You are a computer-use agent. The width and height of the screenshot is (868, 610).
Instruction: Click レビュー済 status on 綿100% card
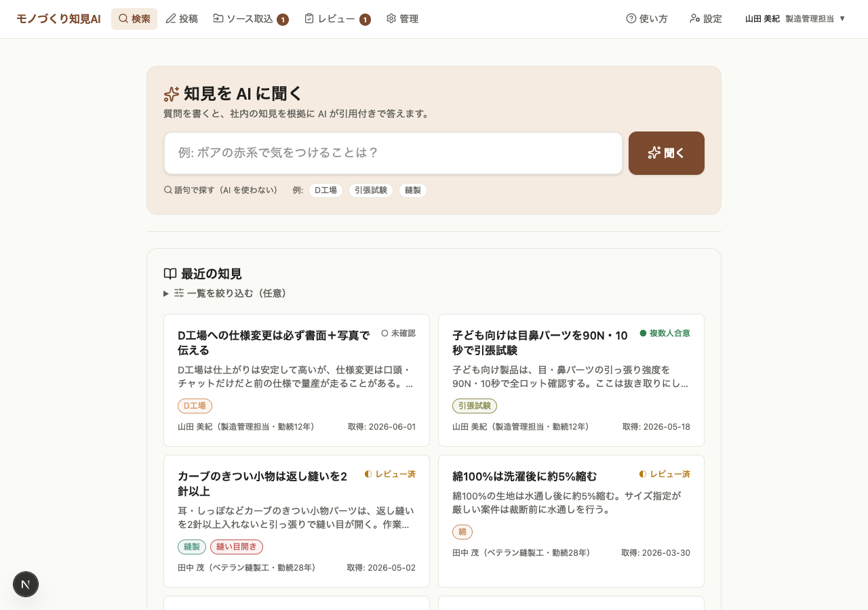pyautogui.click(x=665, y=474)
